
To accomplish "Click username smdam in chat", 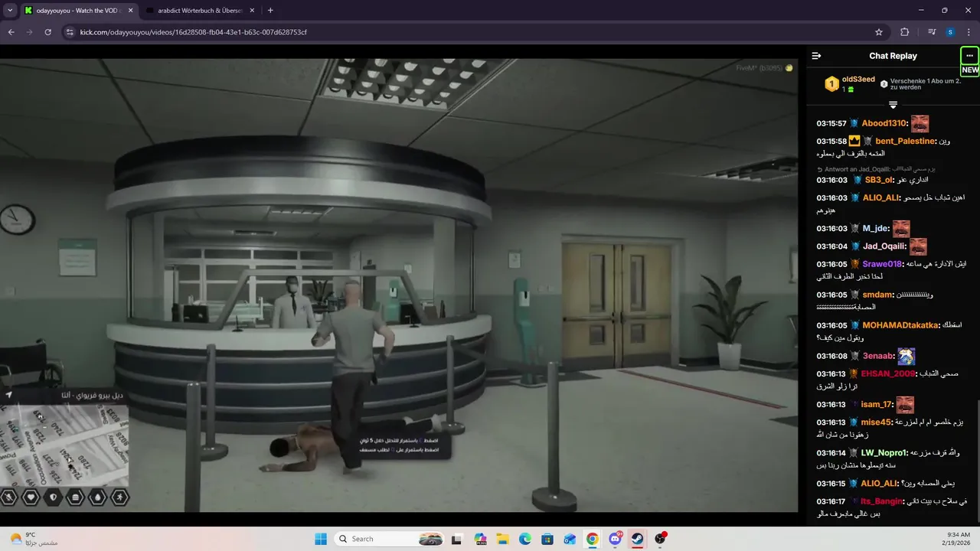I will click(x=878, y=295).
